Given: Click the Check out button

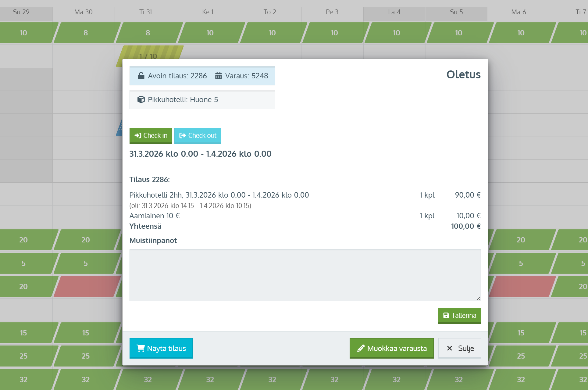Looking at the screenshot, I should click(x=198, y=136).
